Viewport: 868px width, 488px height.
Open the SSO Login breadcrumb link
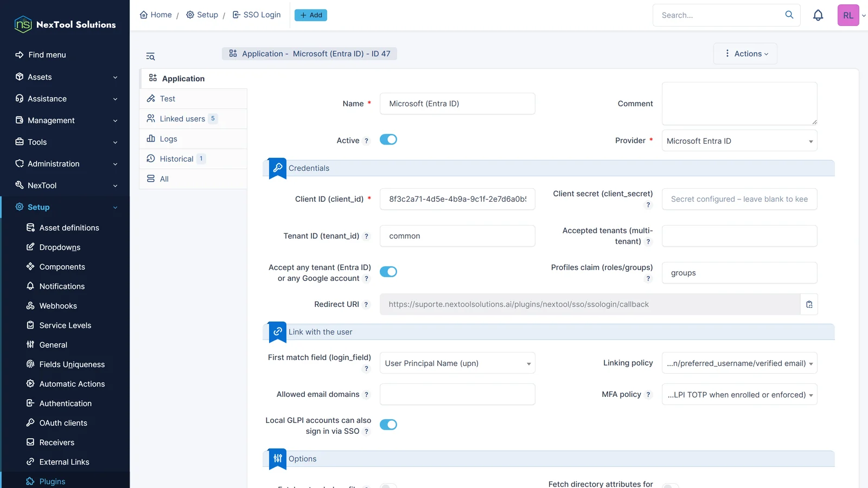(257, 15)
